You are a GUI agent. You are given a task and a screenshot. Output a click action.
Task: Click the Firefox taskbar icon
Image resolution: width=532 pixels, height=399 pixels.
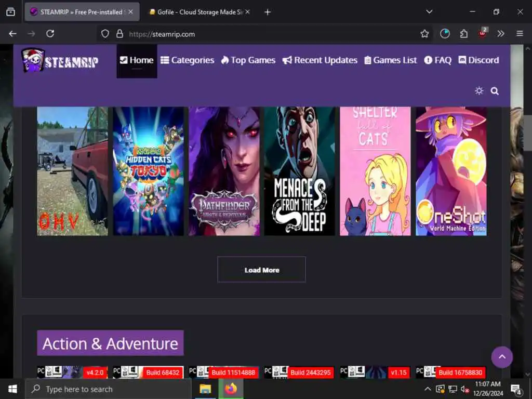(230, 389)
